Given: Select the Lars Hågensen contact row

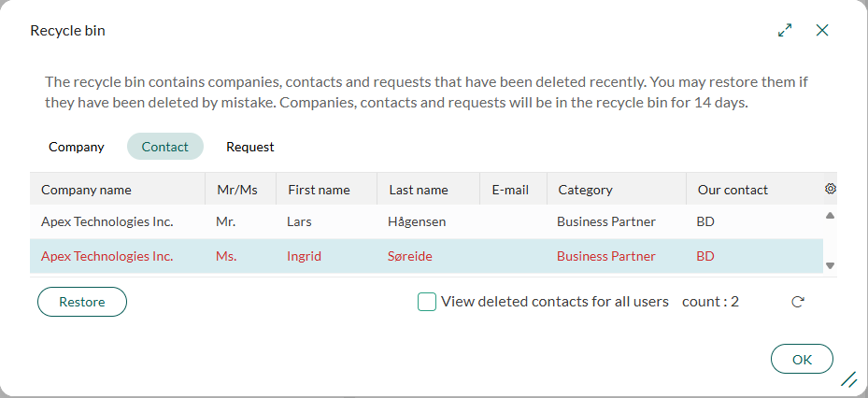Looking at the screenshot, I should pyautogui.click(x=426, y=222).
